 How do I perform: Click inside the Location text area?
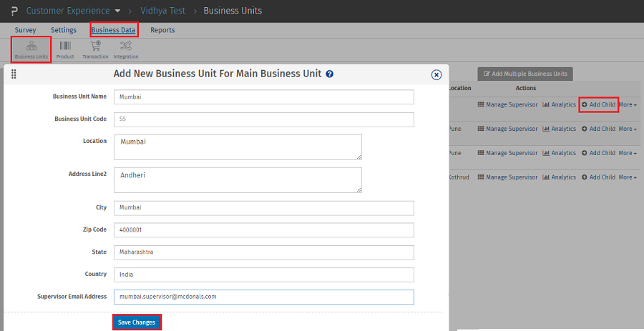point(238,147)
